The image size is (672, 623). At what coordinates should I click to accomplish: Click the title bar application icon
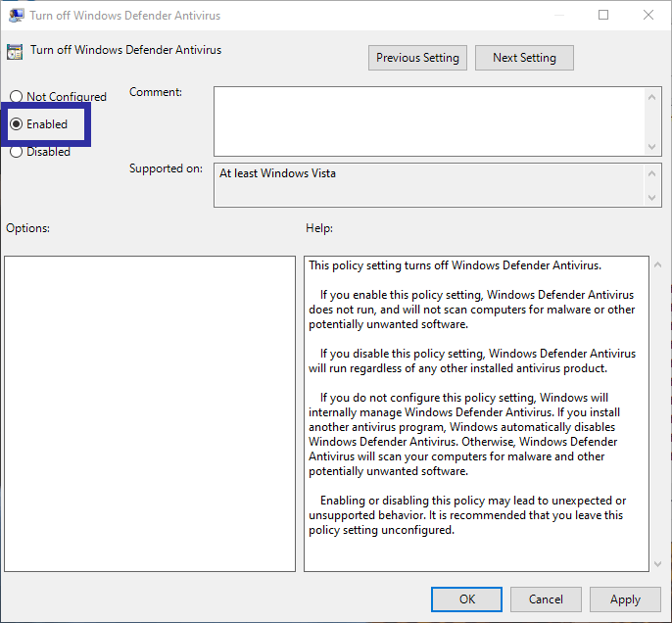[x=17, y=16]
